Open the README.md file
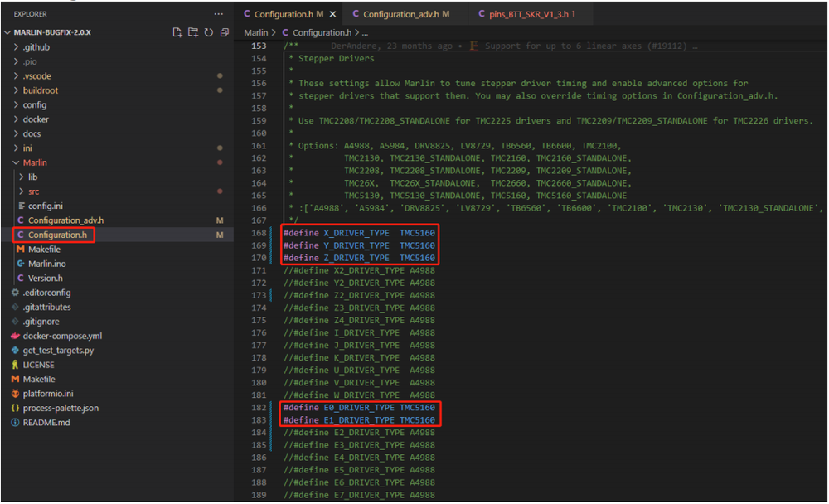The width and height of the screenshot is (829, 504). [46, 423]
